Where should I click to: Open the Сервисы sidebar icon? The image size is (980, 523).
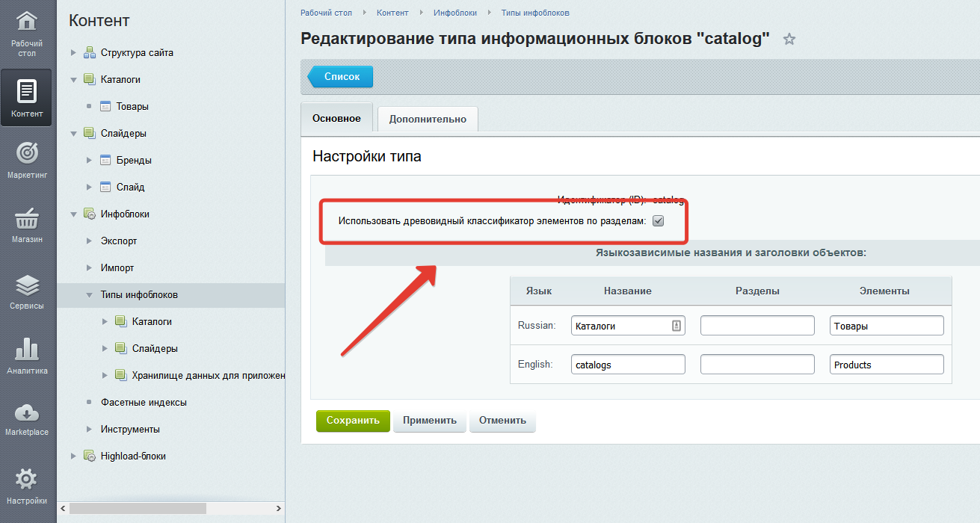(x=27, y=286)
